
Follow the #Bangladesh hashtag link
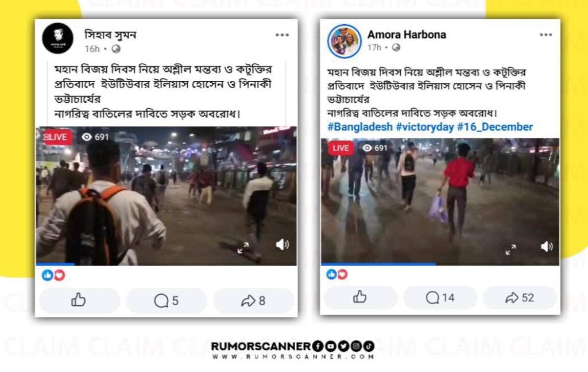click(x=360, y=127)
